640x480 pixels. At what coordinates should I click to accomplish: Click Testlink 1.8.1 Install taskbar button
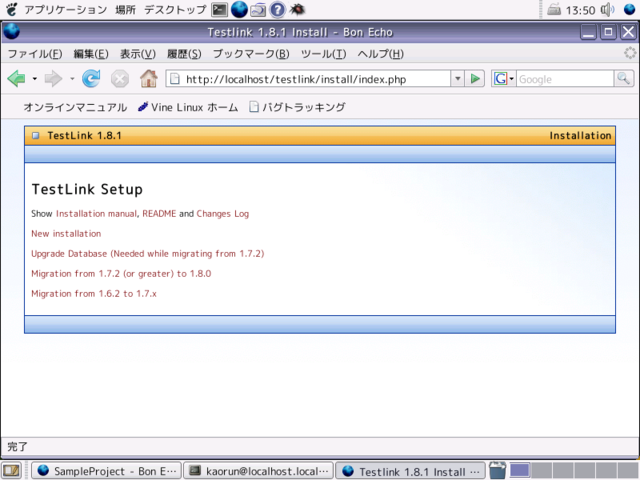tap(411, 471)
